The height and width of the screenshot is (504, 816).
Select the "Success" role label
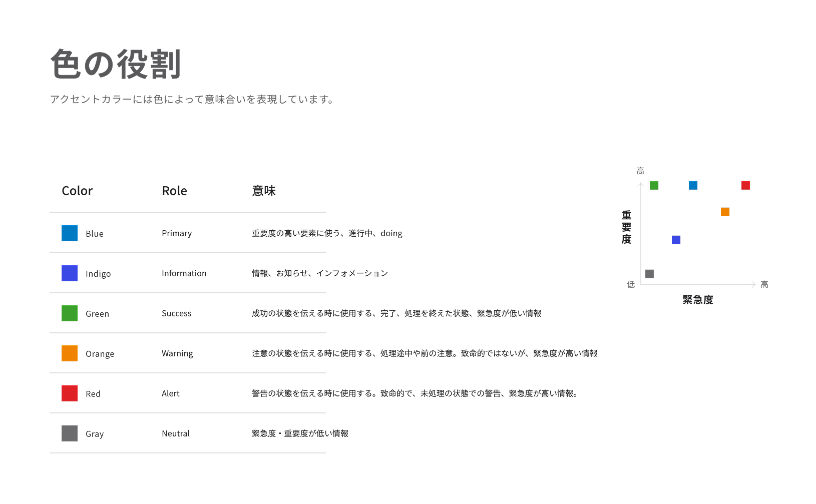coord(176,313)
